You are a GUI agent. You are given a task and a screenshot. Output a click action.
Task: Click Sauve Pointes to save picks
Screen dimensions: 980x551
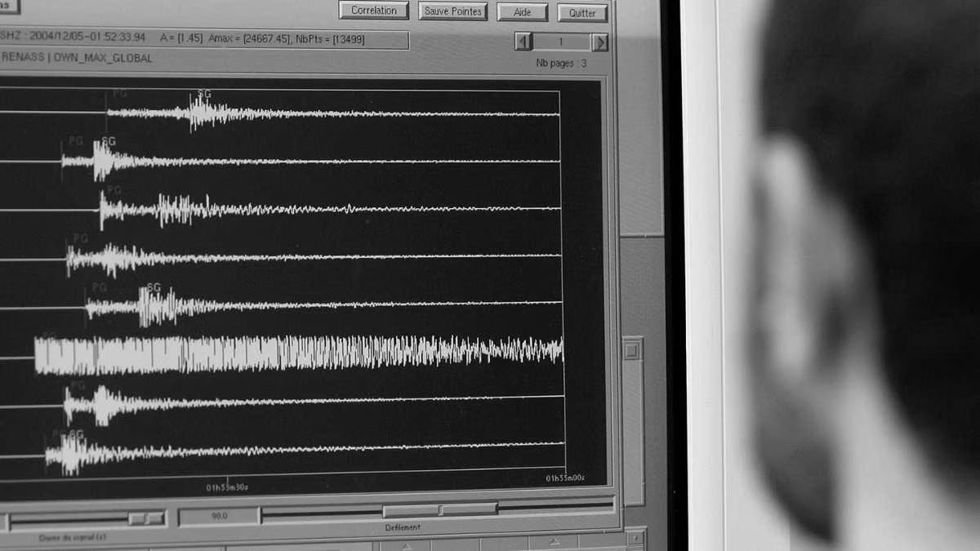click(452, 11)
